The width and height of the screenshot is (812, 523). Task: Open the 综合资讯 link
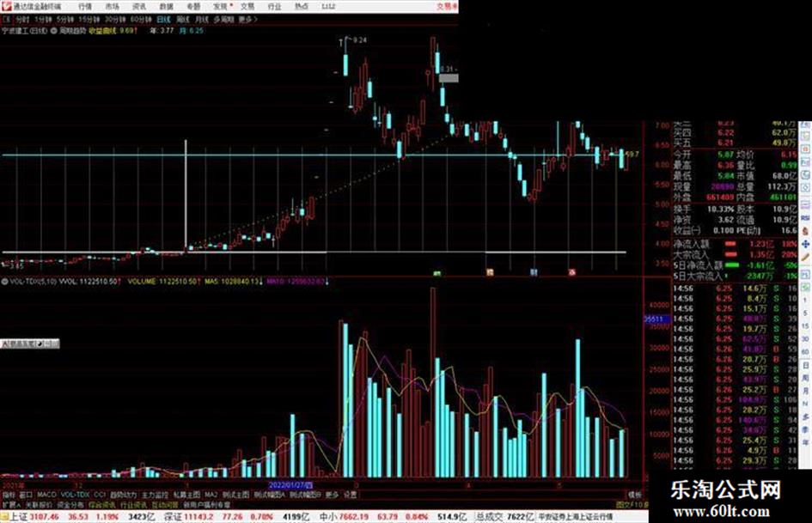pos(102,505)
